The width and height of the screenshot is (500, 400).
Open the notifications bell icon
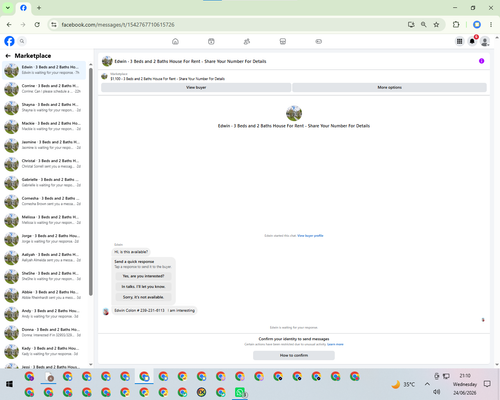[472, 41]
